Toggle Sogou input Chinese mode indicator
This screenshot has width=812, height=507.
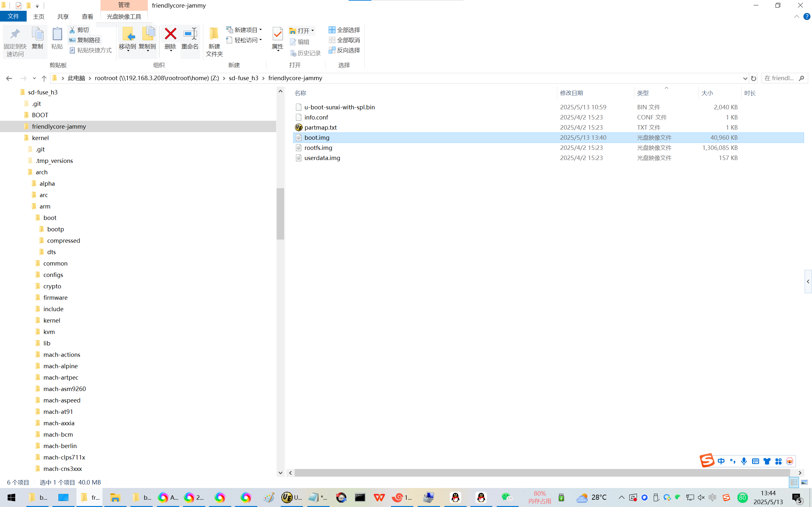pyautogui.click(x=721, y=461)
